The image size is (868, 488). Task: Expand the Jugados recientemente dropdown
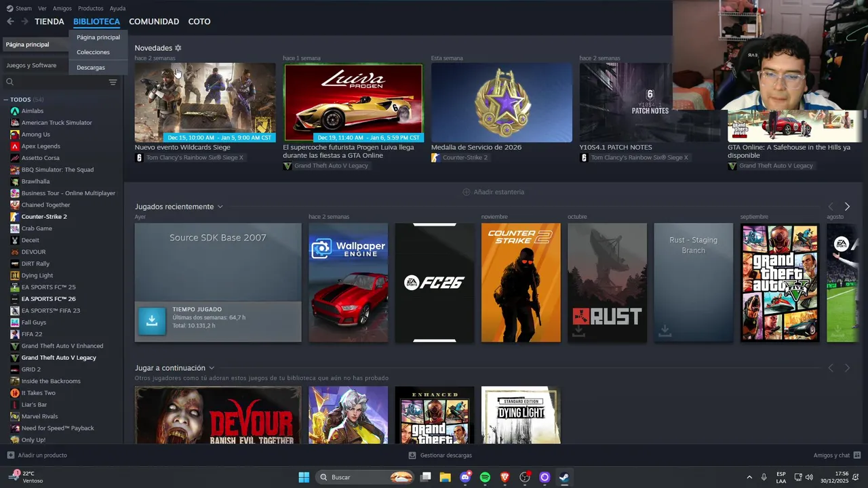click(x=220, y=207)
